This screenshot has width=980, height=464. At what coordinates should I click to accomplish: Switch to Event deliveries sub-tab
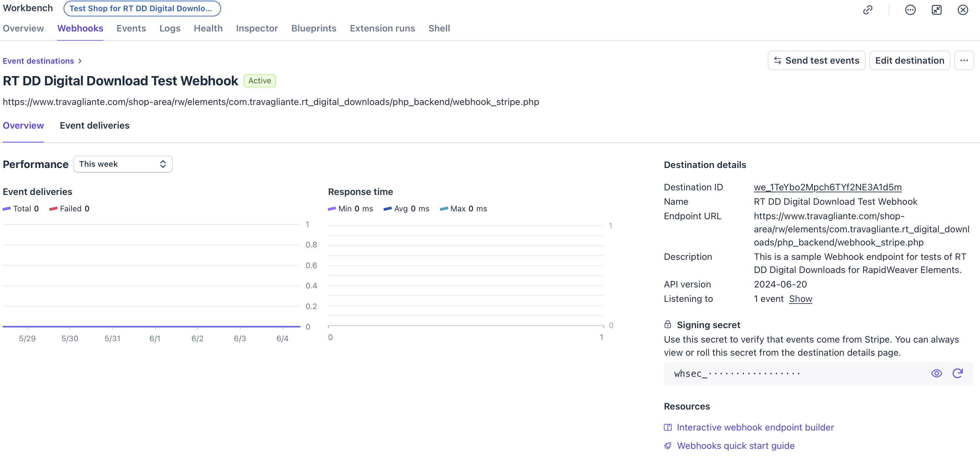(x=94, y=126)
